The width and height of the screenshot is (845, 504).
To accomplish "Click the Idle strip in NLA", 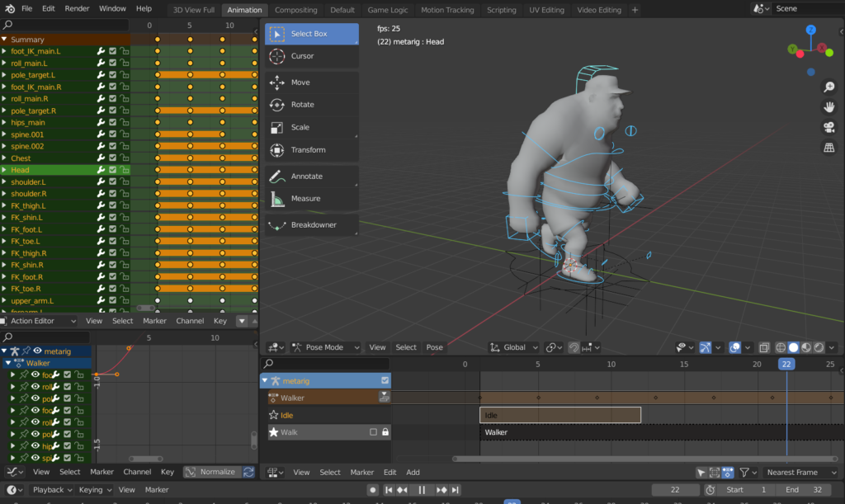I will coord(559,415).
